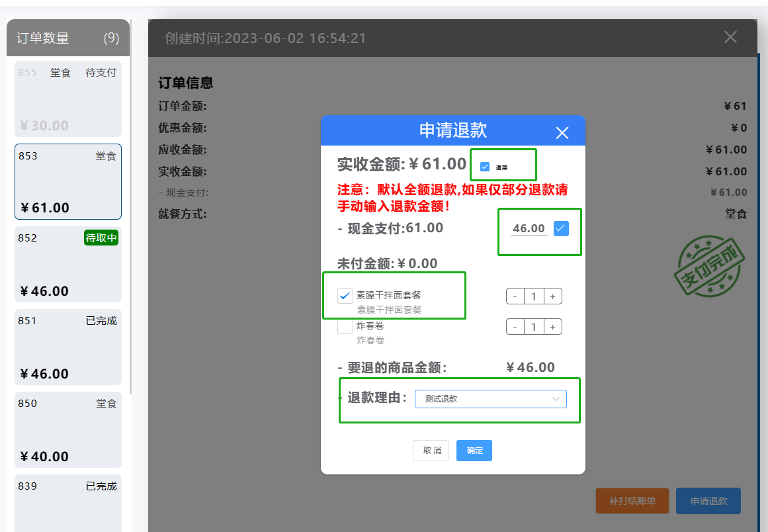Close the order details panel
Viewport: 768px width, 532px height.
[x=730, y=38]
